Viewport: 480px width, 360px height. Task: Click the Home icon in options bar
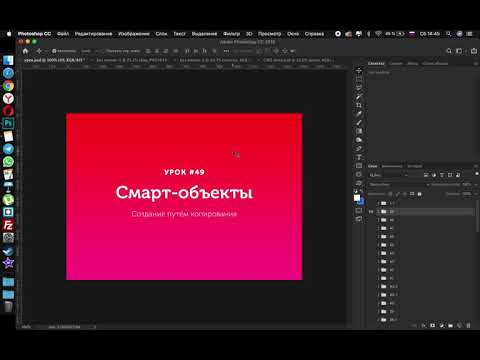[25, 51]
